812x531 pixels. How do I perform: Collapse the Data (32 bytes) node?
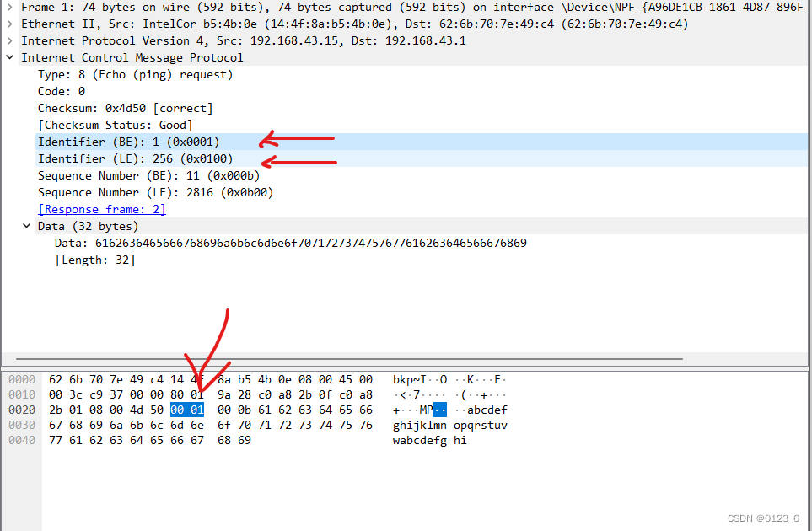pos(26,226)
